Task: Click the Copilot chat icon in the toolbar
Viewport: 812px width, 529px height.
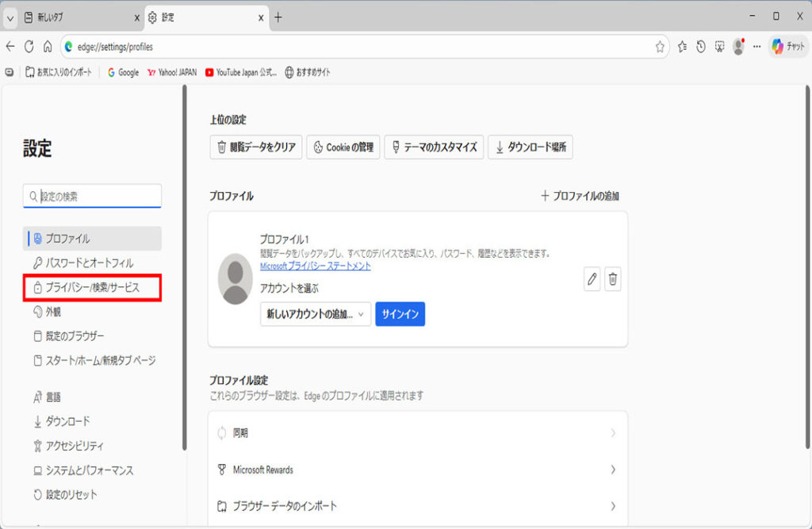Action: point(788,47)
